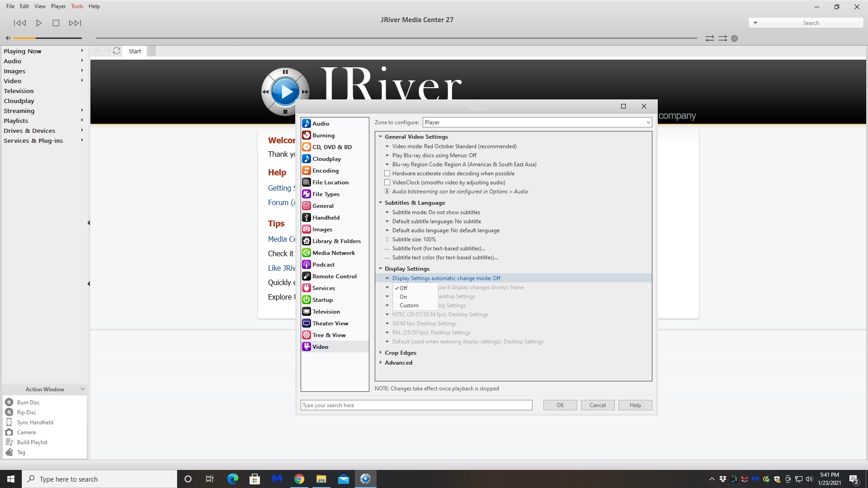
Task: Click the Help button in Options
Action: tap(635, 405)
